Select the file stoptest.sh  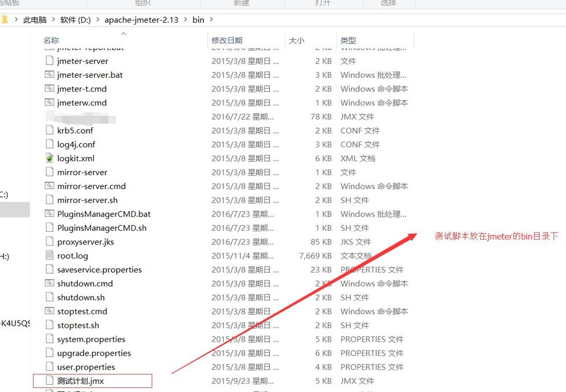click(78, 325)
